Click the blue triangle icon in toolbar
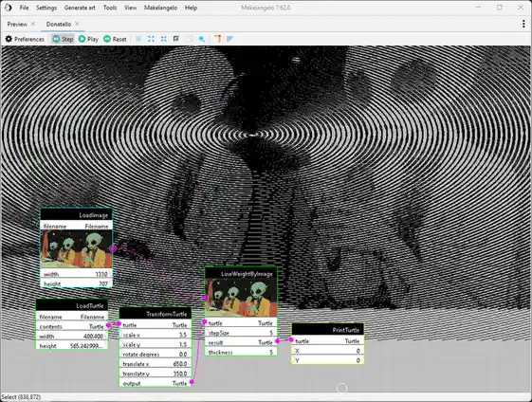The width and height of the screenshot is (532, 402). (230, 39)
